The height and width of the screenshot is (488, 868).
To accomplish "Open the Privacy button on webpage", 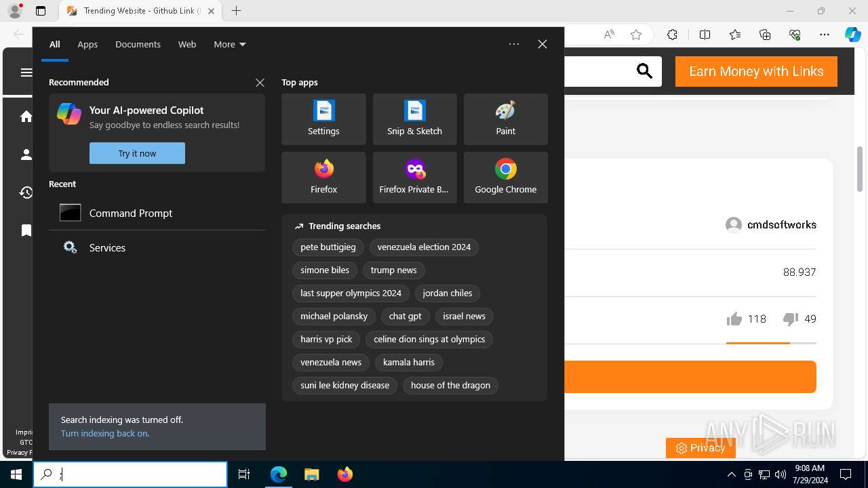I will point(701,448).
